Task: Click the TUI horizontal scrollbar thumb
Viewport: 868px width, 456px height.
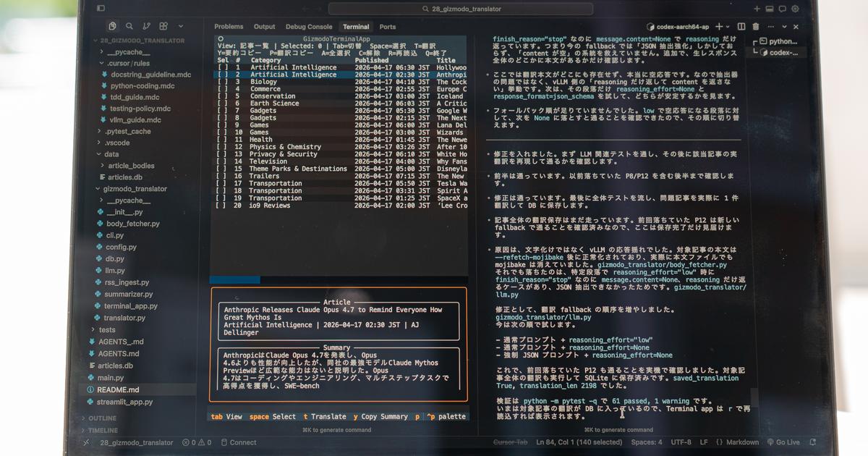Action: (234, 279)
